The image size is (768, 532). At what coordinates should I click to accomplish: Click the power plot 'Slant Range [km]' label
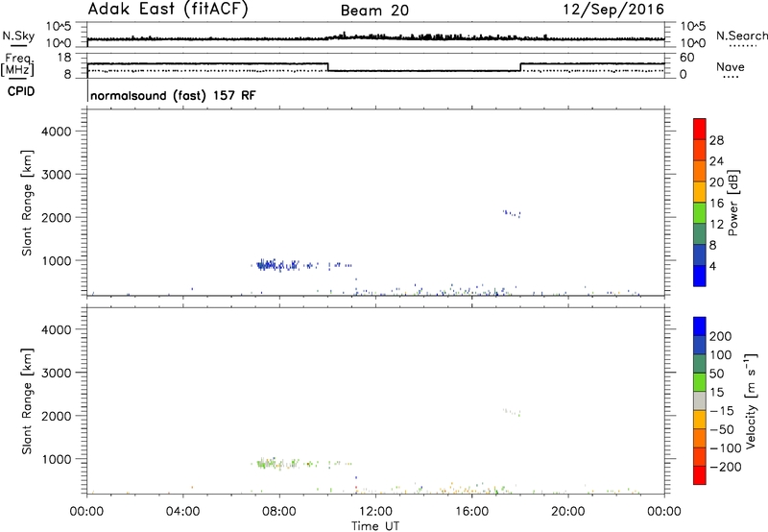pos(27,203)
